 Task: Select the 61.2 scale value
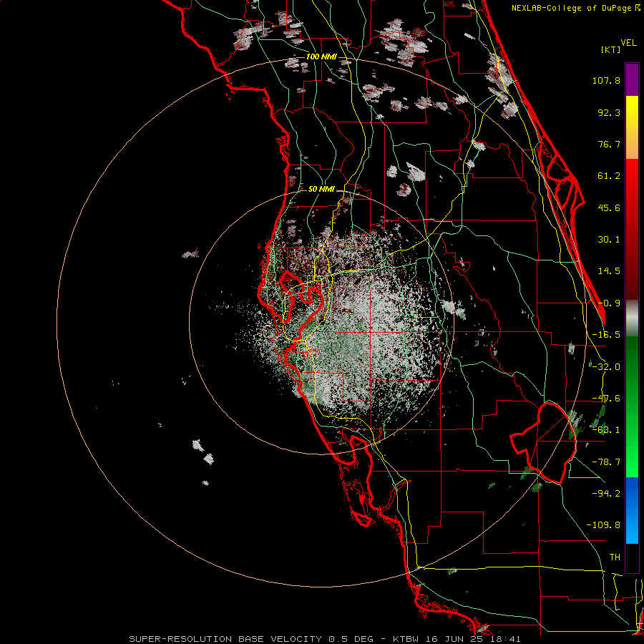click(x=609, y=176)
